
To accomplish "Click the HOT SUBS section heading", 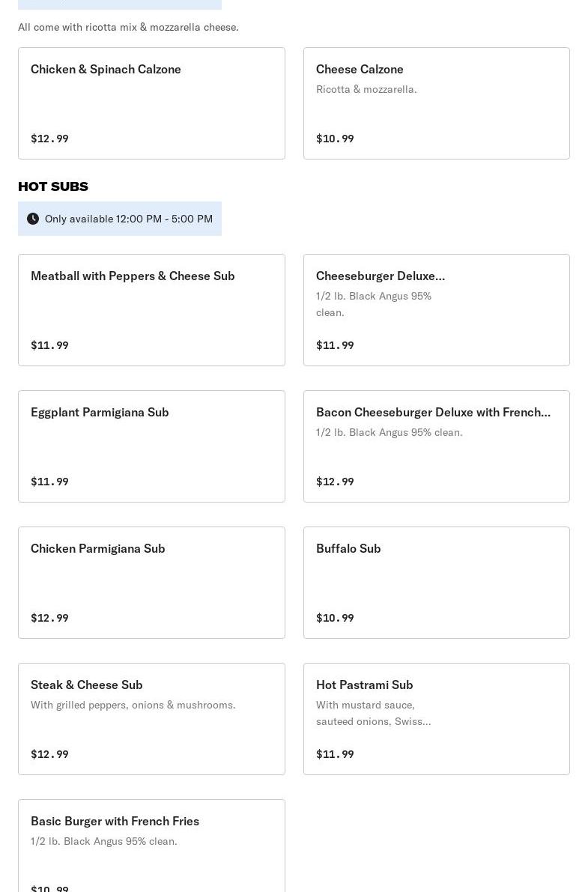I will [x=53, y=186].
